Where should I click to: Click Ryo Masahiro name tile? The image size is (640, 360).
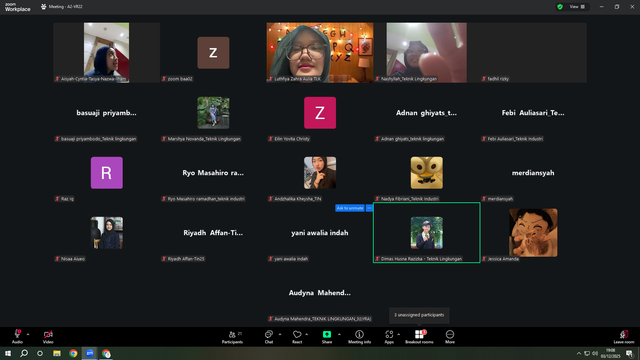pyautogui.click(x=213, y=173)
